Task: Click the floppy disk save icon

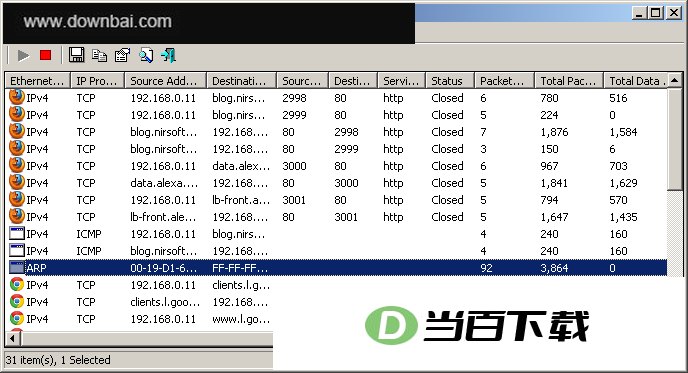Action: point(76,55)
